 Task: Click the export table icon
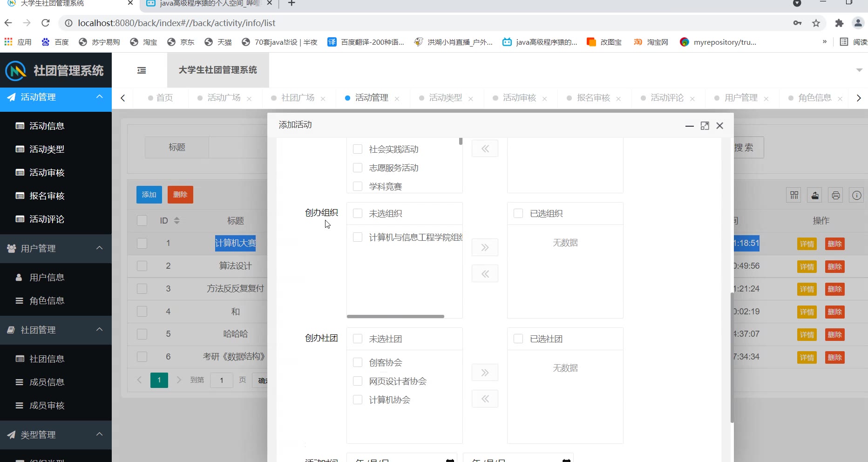click(x=815, y=195)
